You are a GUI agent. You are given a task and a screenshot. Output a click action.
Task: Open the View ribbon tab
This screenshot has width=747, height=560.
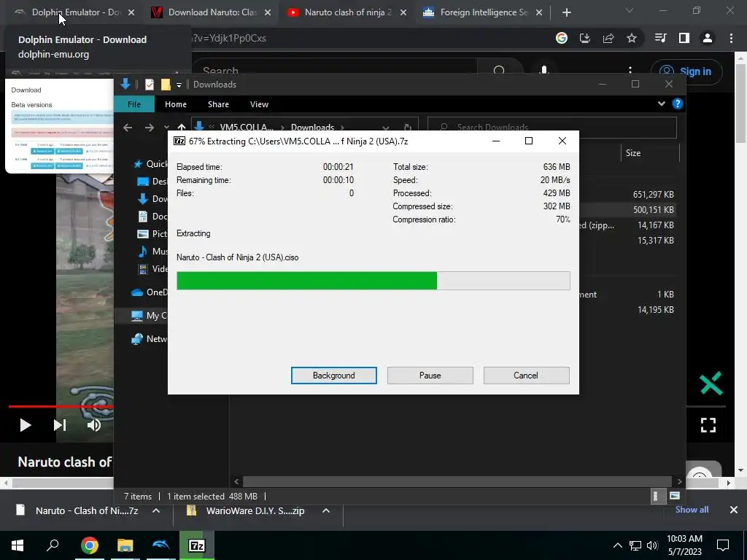tap(259, 104)
